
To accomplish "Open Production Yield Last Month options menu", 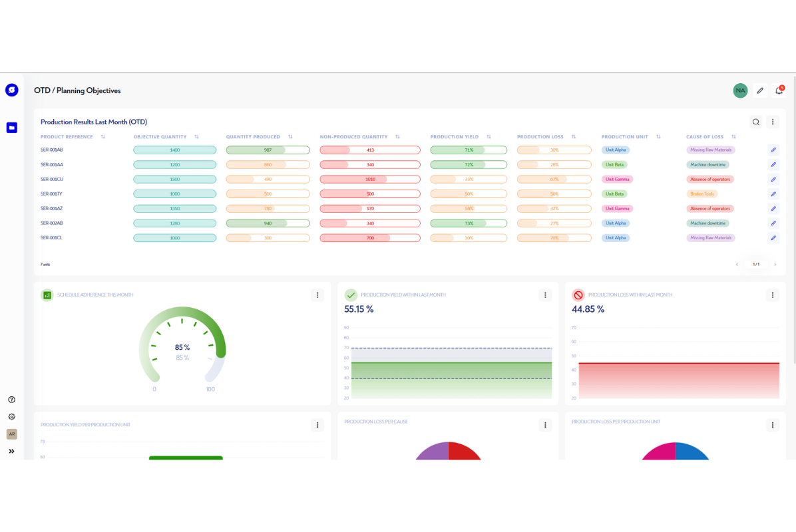I will pos(545,295).
